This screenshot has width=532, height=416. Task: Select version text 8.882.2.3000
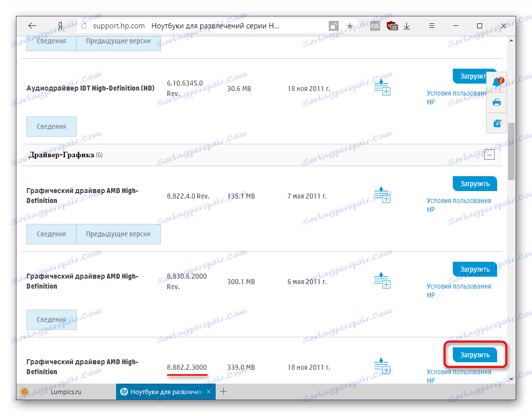[x=187, y=367]
